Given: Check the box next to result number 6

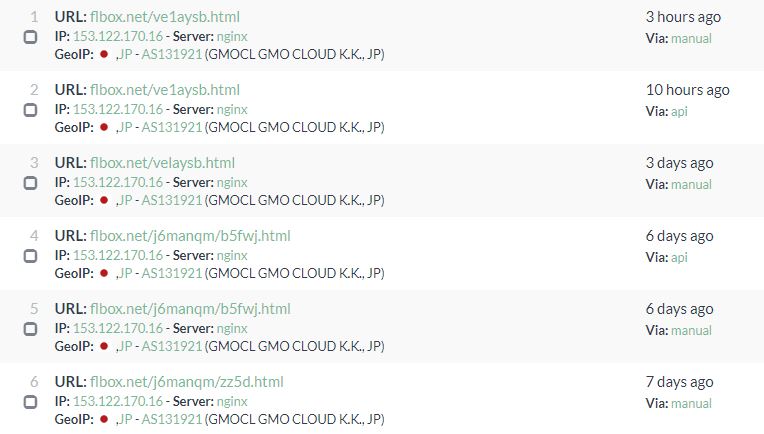Looking at the screenshot, I should (x=30, y=402).
